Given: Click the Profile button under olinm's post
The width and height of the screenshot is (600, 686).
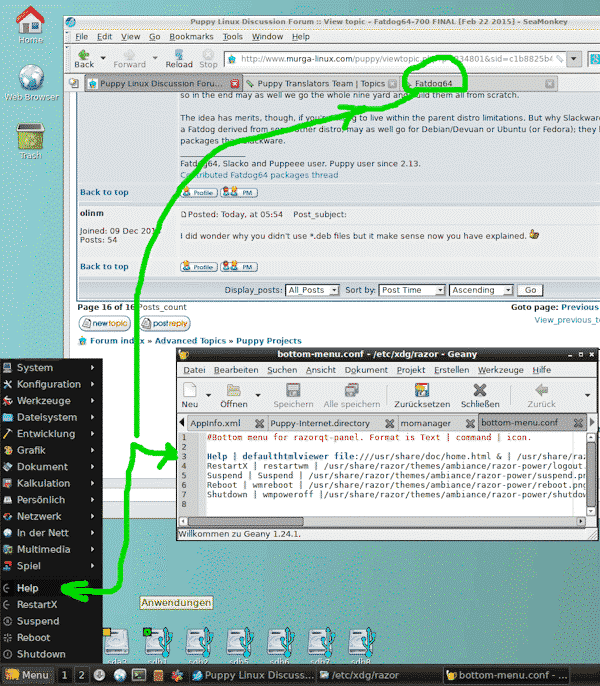Looking at the screenshot, I should (199, 266).
